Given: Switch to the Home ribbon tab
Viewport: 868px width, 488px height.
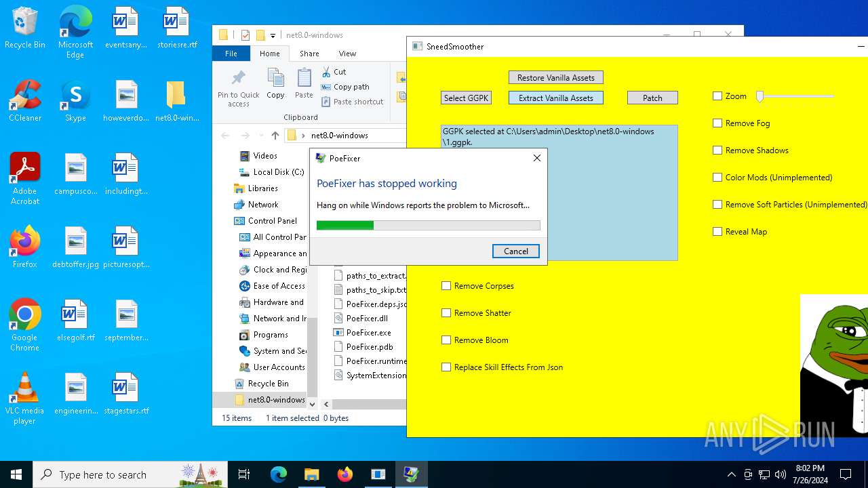Looking at the screenshot, I should point(269,54).
